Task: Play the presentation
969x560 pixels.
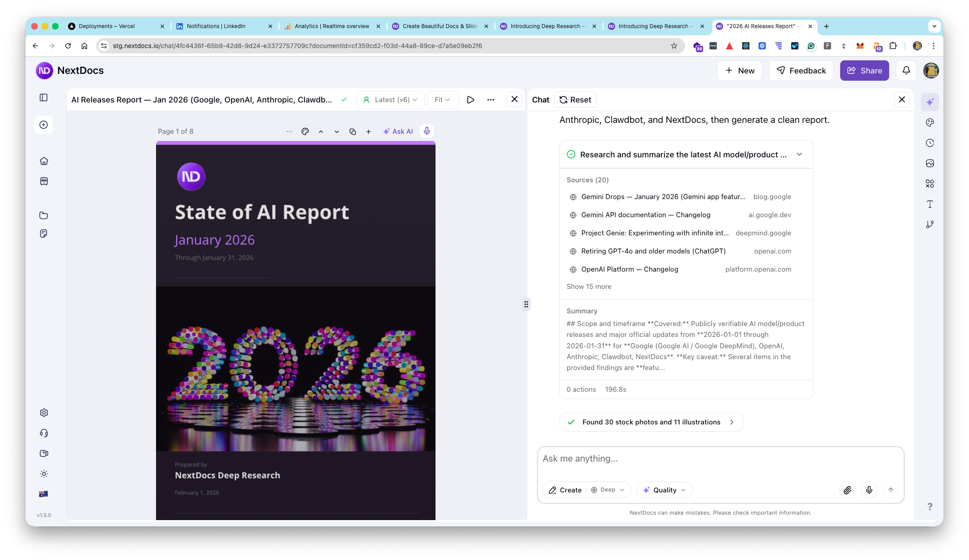Action: coord(470,100)
